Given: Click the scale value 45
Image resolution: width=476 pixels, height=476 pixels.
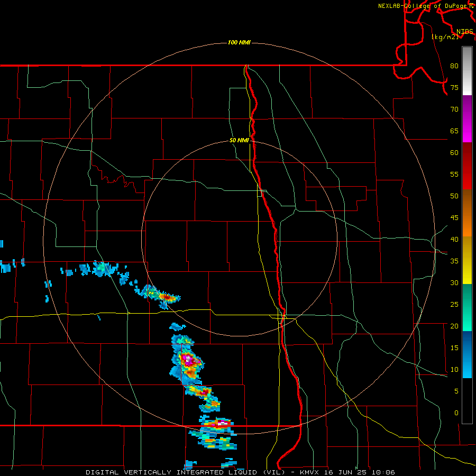Looking at the screenshot, I should click(454, 218).
